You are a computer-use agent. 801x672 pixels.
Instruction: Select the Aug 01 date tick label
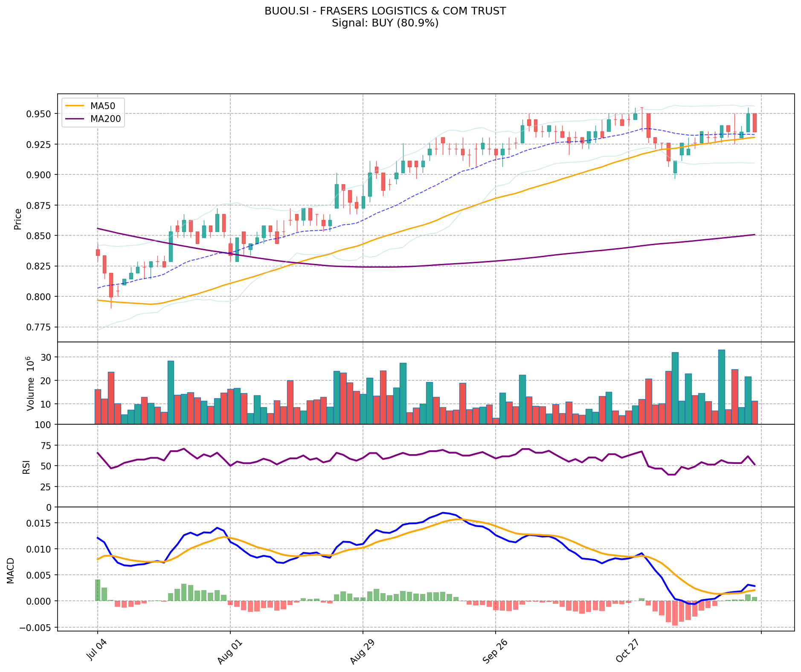229,652
